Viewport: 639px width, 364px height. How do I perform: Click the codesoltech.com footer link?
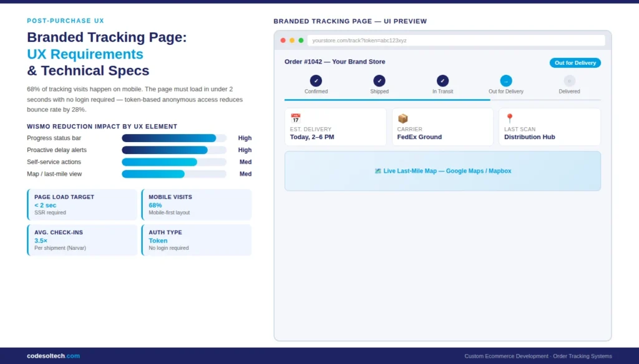[x=54, y=356]
